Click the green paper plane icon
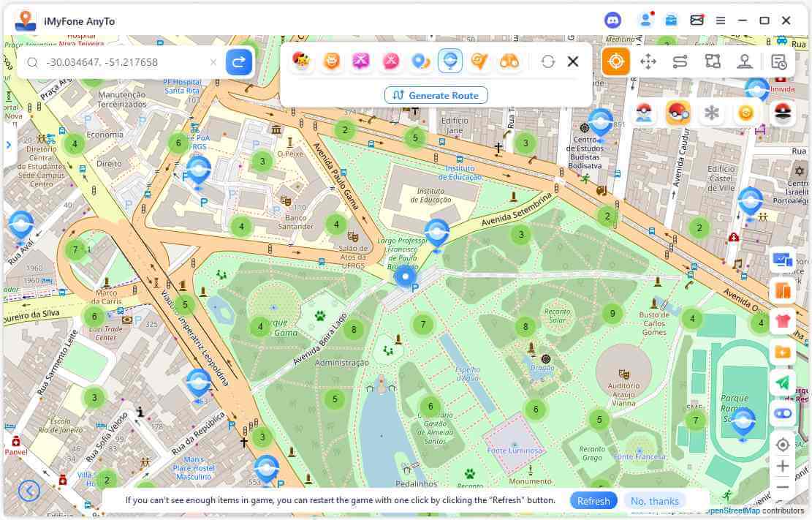The height and width of the screenshot is (520, 812). (x=783, y=383)
